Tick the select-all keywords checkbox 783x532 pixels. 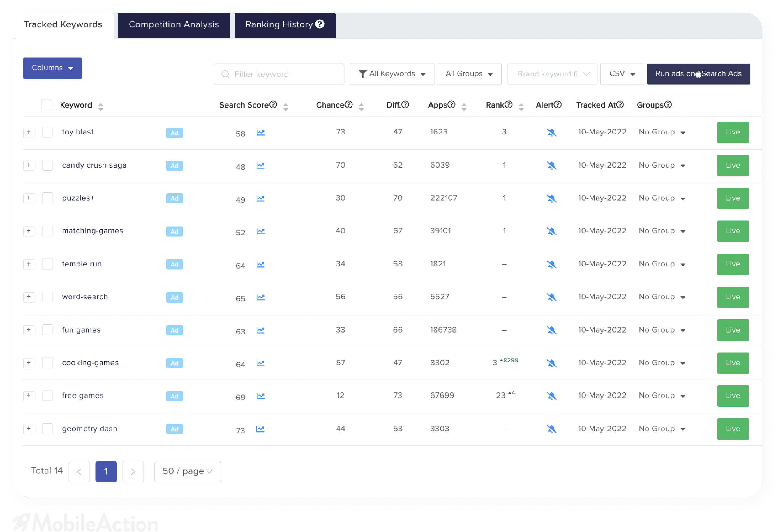coord(47,105)
